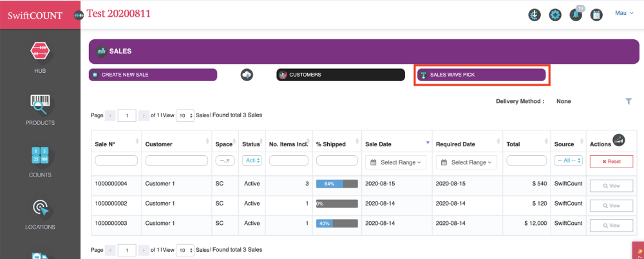Open the Sales Wave Pick button
The height and width of the screenshot is (259, 644).
coord(480,75)
